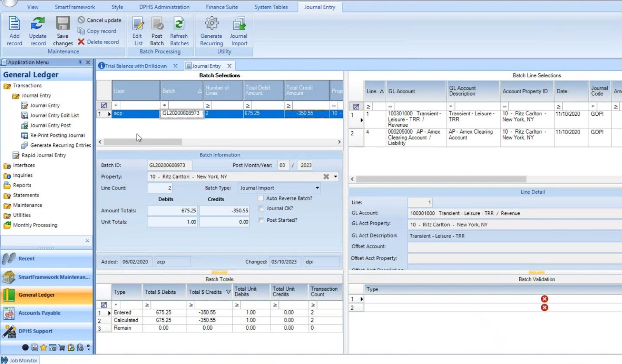Screen dimensions: 622x364
Task: Toggle Auto Reverse Batch checkbox
Action: tap(261, 198)
